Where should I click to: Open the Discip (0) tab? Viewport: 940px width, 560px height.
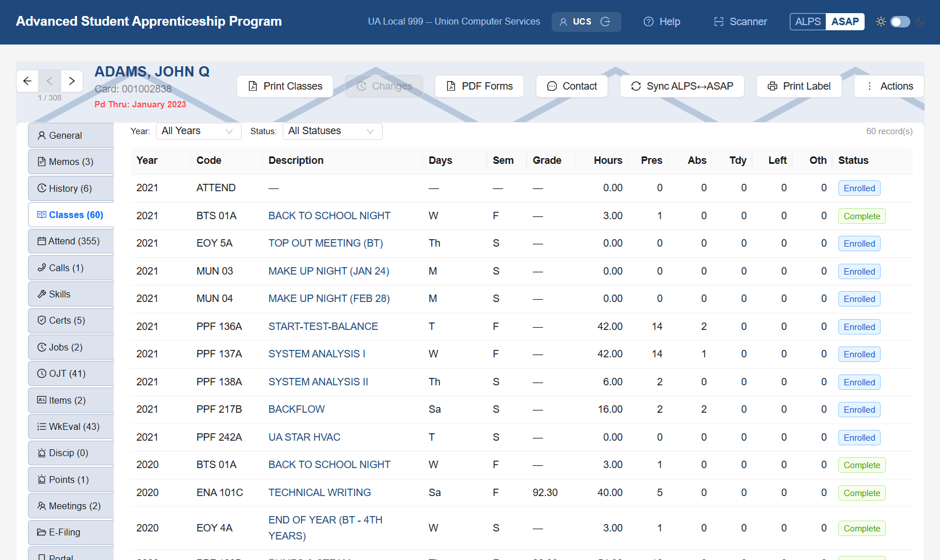[71, 453]
